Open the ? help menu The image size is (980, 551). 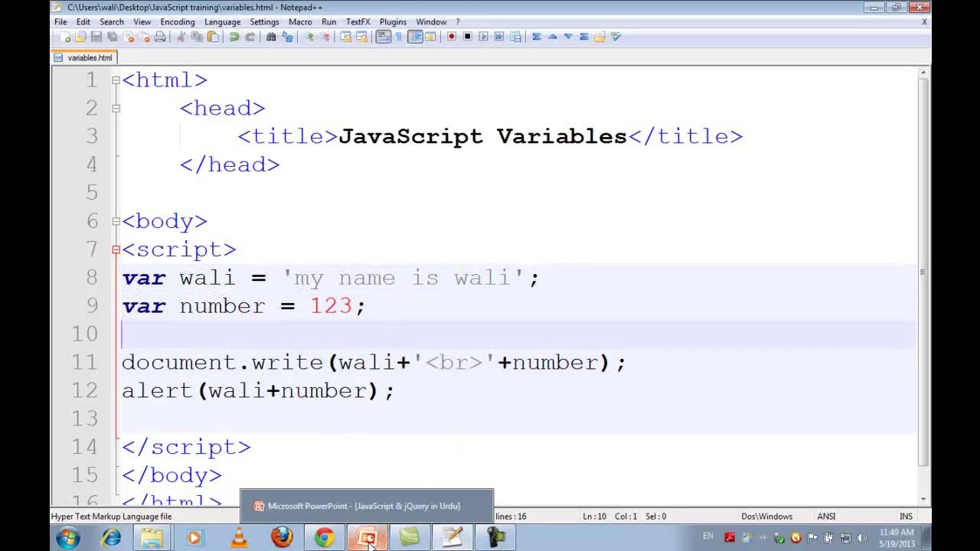(458, 22)
